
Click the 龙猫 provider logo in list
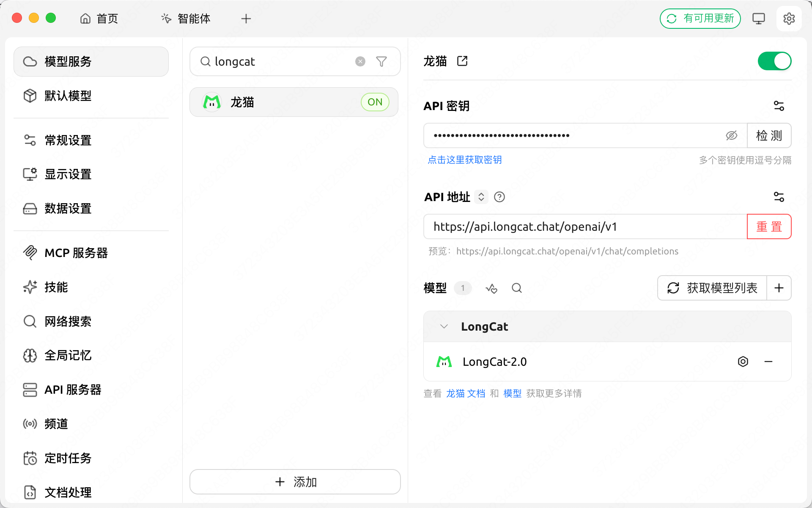tap(212, 102)
